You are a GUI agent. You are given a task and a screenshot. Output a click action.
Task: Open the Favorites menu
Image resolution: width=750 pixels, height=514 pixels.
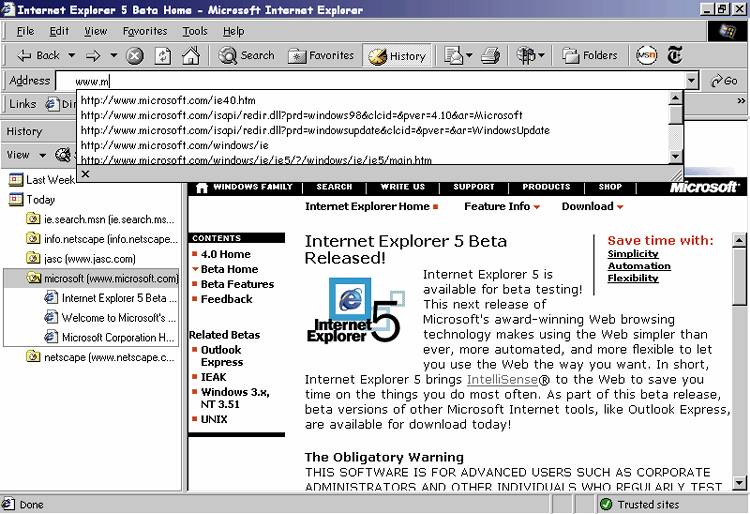tap(145, 31)
